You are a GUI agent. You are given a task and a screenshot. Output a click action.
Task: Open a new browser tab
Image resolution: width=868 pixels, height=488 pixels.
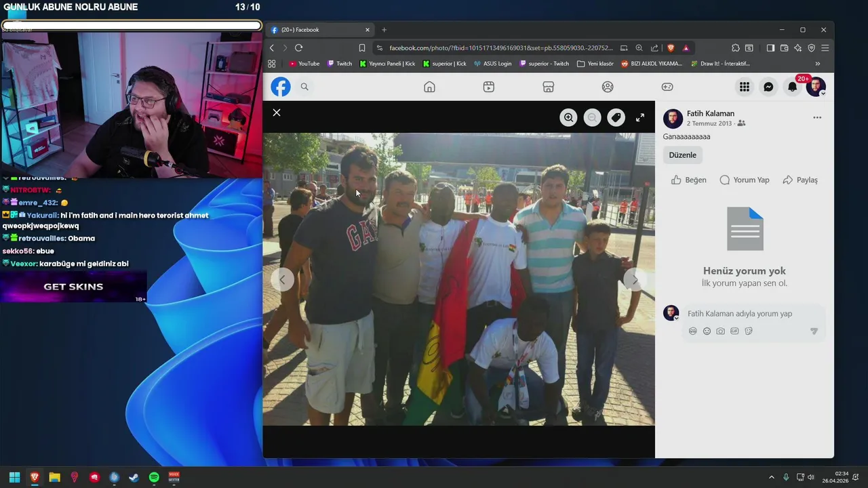tap(384, 30)
